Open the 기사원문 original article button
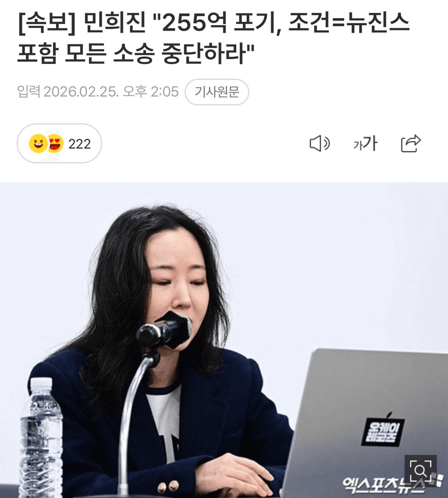448x498 pixels. tap(217, 92)
